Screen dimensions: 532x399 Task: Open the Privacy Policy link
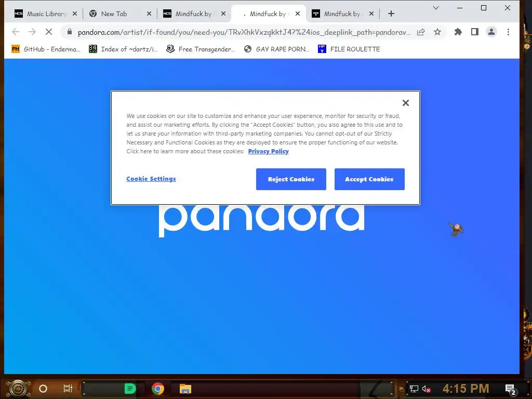tap(269, 151)
